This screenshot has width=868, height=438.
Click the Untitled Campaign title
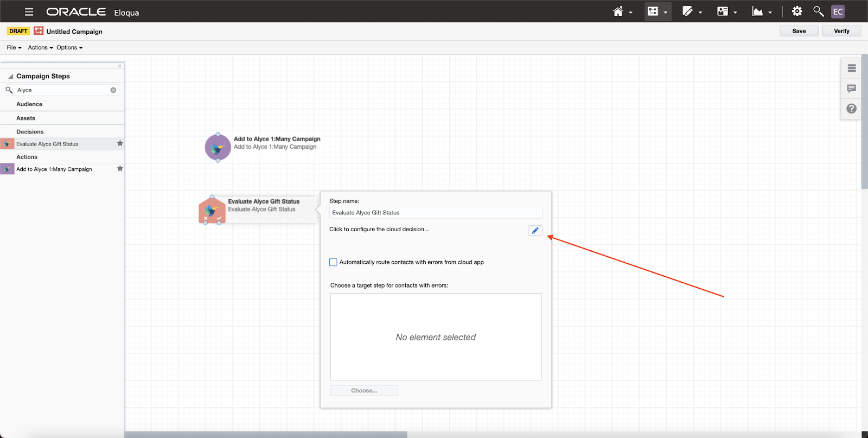[x=74, y=31]
